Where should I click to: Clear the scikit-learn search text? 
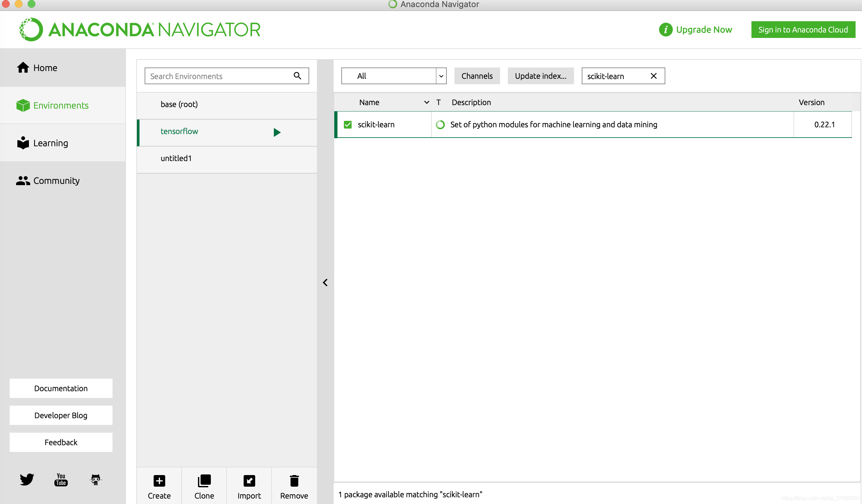(653, 76)
